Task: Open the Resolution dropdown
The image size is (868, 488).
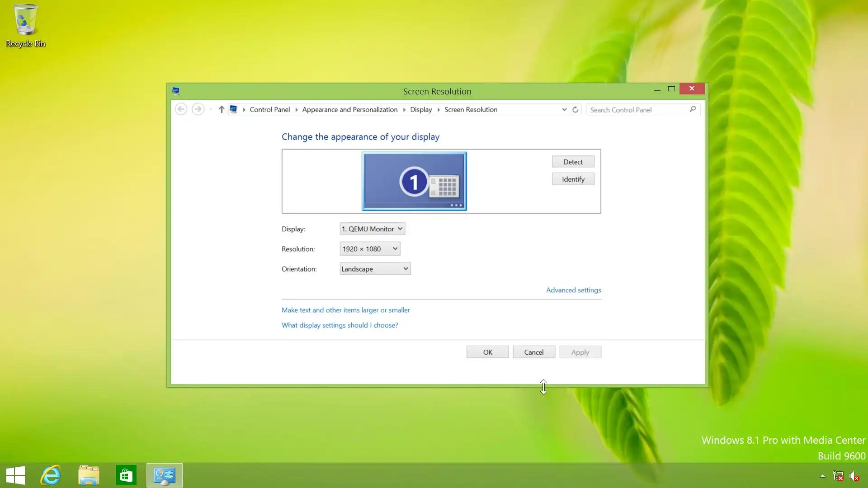Action: (370, 249)
